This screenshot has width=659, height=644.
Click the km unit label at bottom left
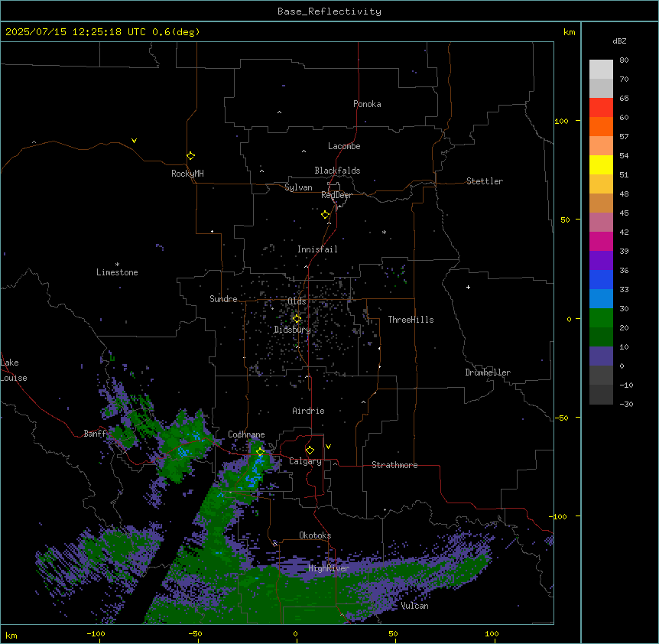point(11,635)
